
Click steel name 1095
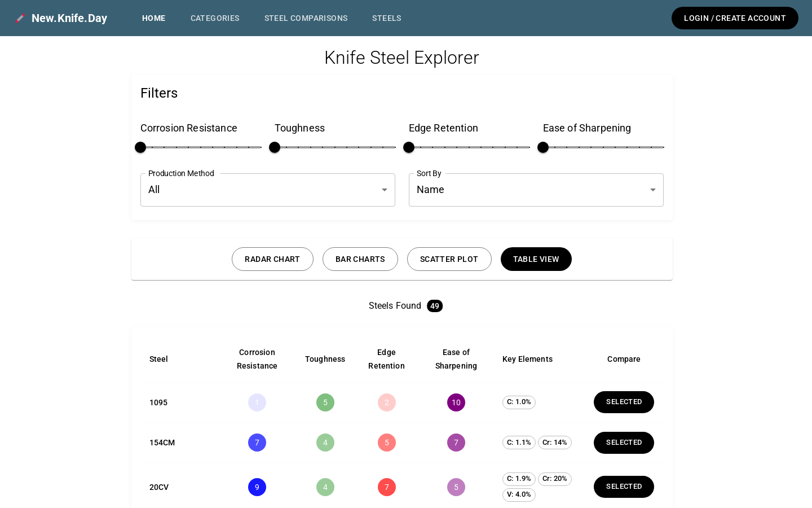coord(158,402)
